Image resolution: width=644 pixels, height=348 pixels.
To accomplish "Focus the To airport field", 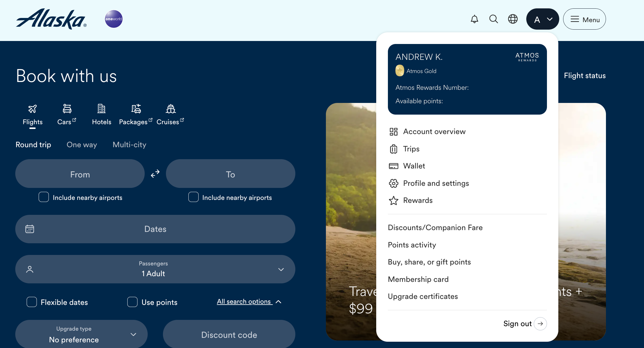I will [x=231, y=174].
